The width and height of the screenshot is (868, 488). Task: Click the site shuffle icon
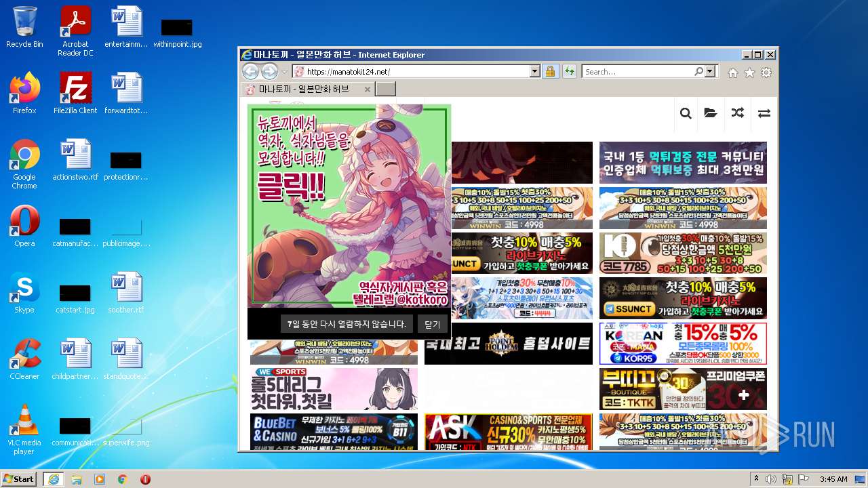point(737,113)
